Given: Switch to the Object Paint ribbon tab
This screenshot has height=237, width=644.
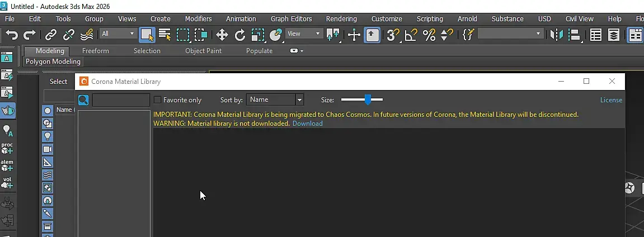Looking at the screenshot, I should point(203,51).
